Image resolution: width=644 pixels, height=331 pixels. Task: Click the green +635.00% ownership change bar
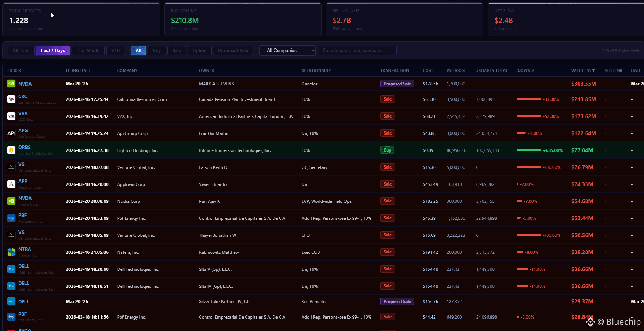coord(529,150)
